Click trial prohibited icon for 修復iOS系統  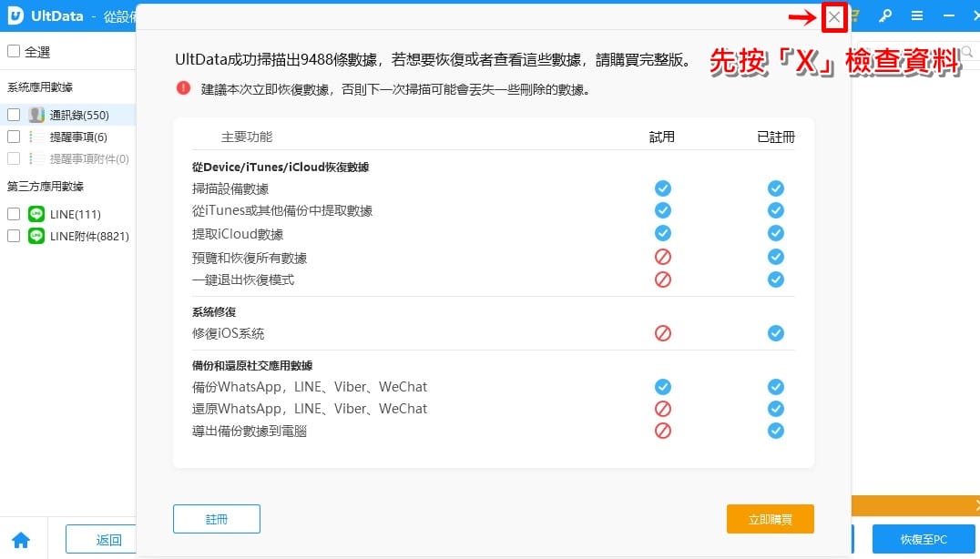(662, 333)
